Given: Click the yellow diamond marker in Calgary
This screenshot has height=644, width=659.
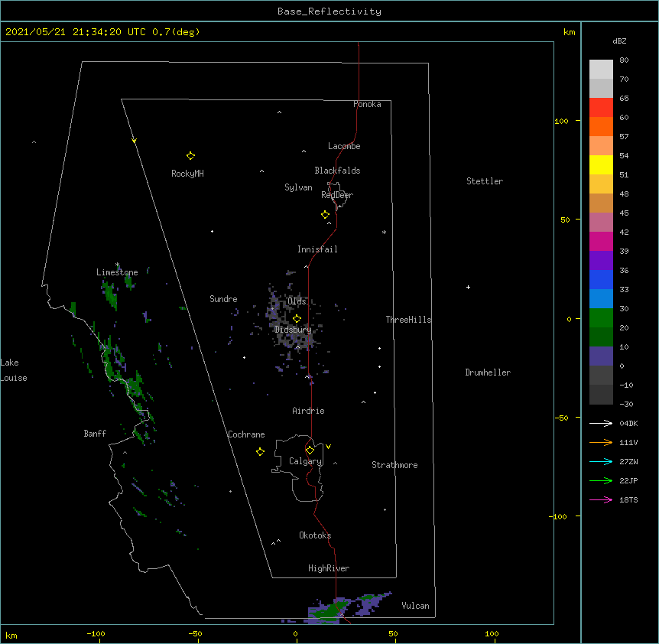Looking at the screenshot, I should point(310,450).
